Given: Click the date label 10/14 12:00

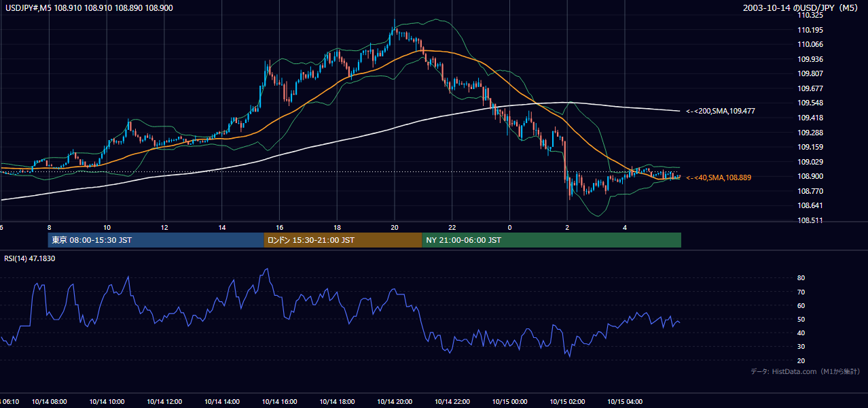Looking at the screenshot, I should [164, 402].
